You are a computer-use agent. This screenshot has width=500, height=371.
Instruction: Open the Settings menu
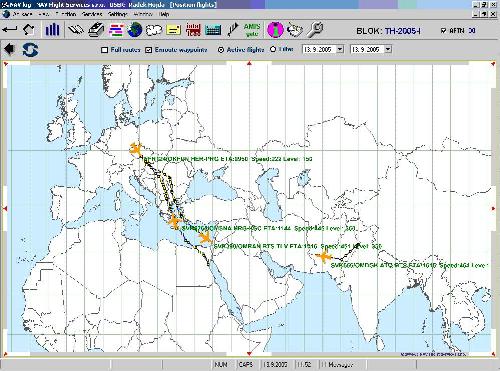click(x=118, y=14)
